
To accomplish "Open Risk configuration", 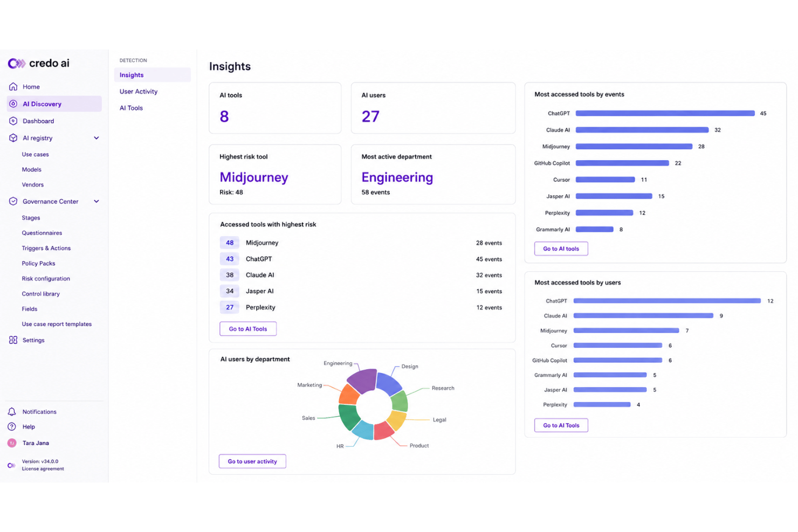I will click(x=46, y=279).
